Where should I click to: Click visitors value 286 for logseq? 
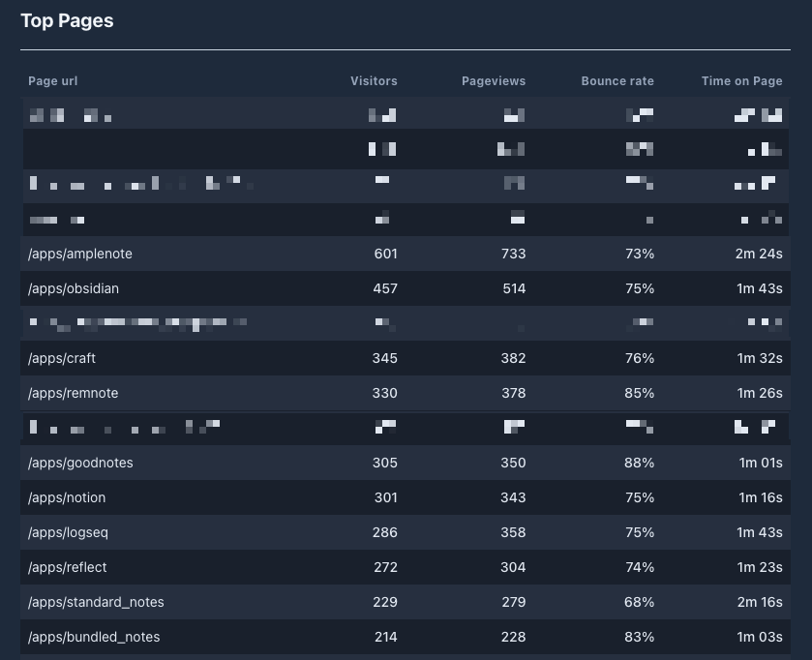[x=385, y=532]
